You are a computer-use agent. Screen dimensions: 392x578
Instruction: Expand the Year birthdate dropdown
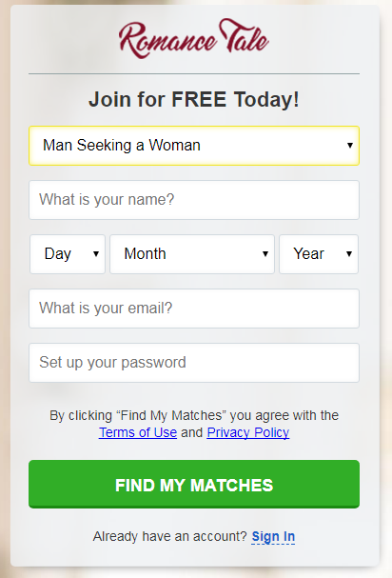tap(319, 254)
